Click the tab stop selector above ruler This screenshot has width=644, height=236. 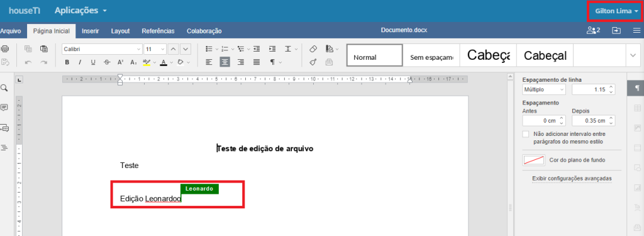click(x=19, y=79)
